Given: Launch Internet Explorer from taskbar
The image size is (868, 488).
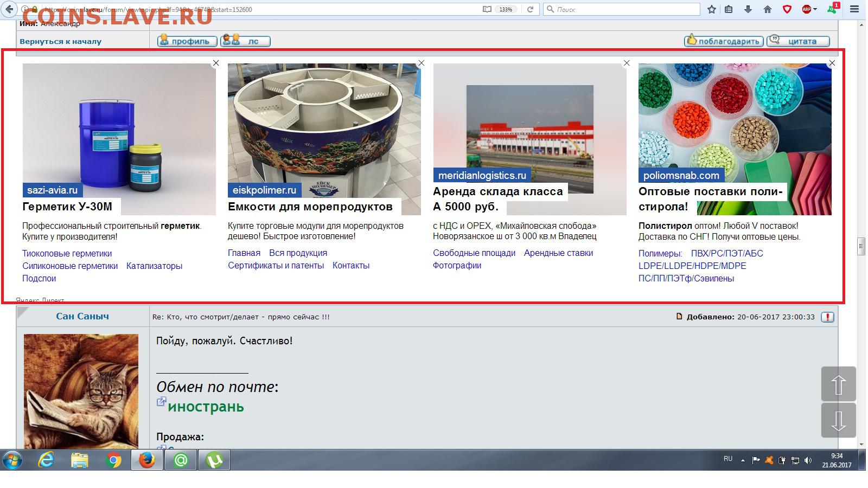Looking at the screenshot, I should coord(46,461).
